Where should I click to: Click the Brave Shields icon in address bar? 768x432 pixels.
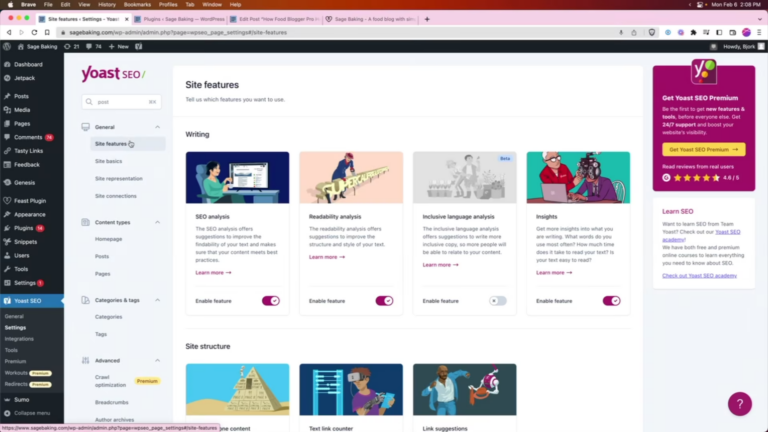[x=651, y=32]
